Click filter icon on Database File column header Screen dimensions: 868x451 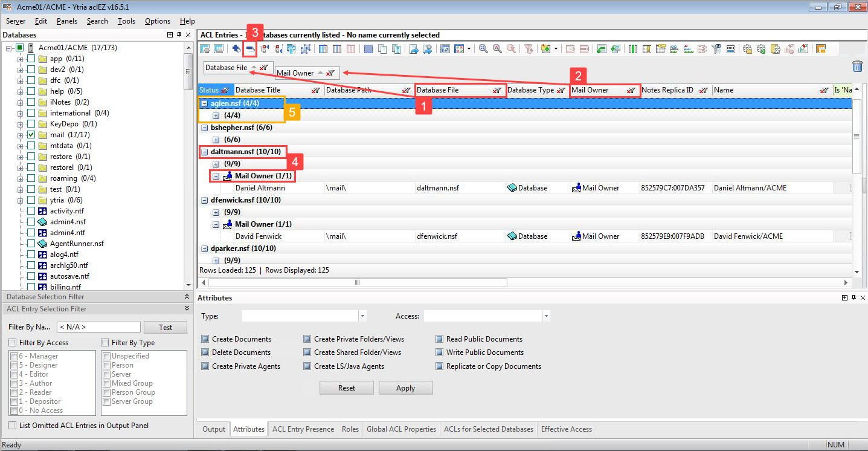click(x=497, y=91)
